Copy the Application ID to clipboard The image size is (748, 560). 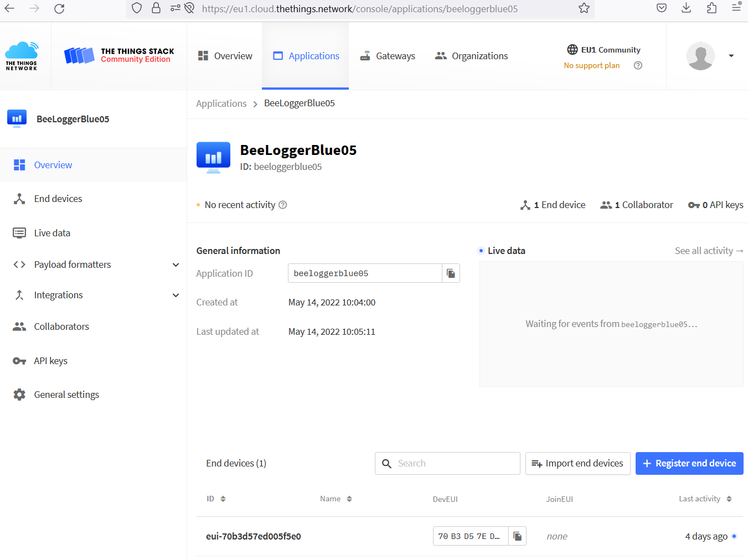pos(451,273)
